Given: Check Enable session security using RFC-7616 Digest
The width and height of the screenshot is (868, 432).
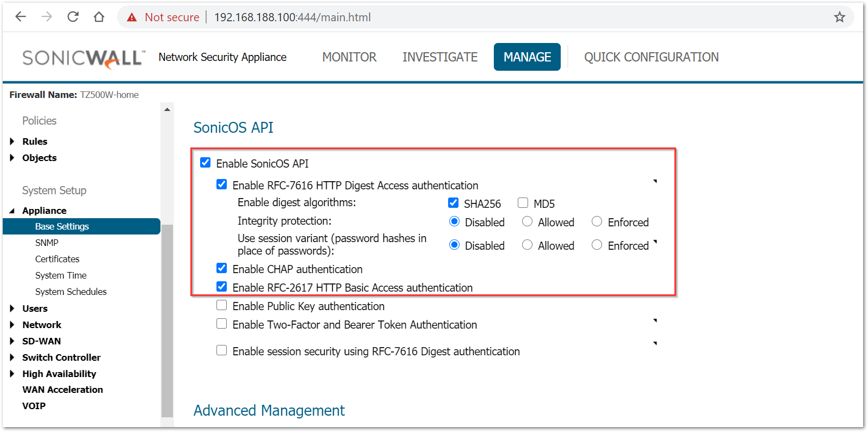Looking at the screenshot, I should coord(221,350).
